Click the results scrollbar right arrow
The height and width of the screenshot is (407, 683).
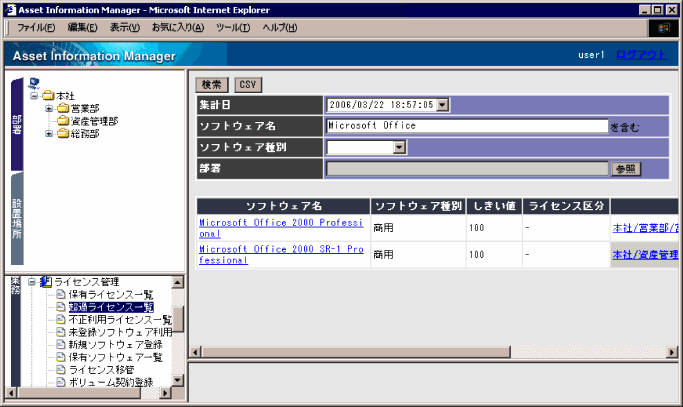tap(672, 352)
